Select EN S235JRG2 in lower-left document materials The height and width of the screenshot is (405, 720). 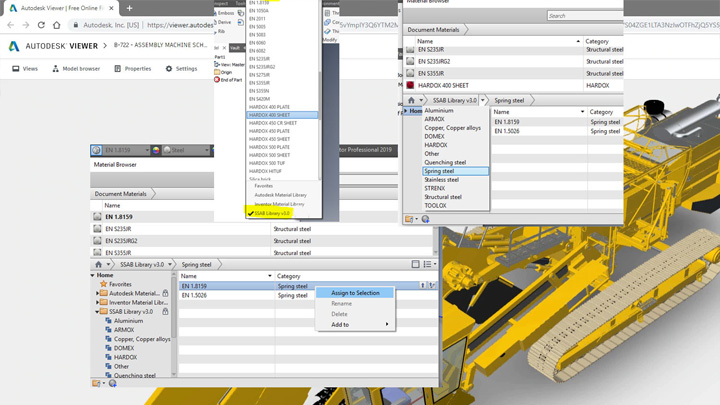coord(121,241)
